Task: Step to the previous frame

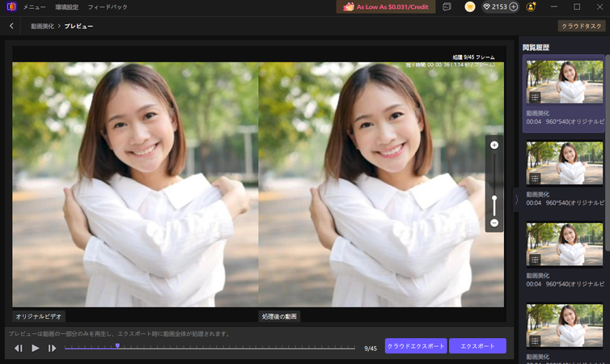Action: [x=19, y=348]
